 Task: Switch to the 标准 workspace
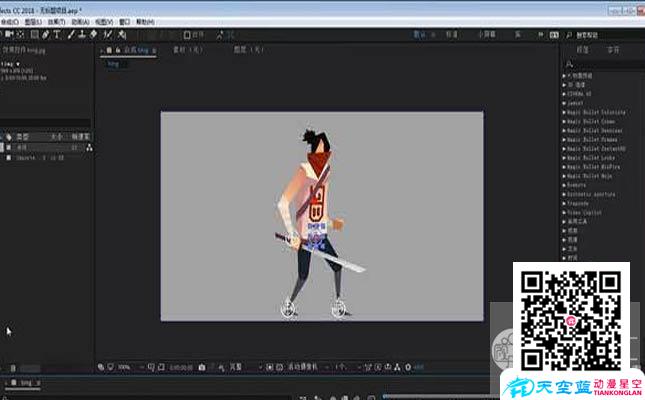pyautogui.click(x=452, y=35)
